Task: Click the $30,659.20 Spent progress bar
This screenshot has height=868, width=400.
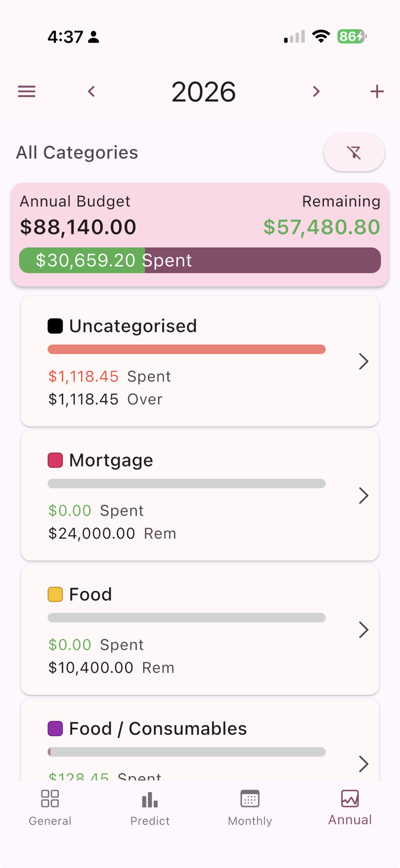Action: [x=200, y=260]
